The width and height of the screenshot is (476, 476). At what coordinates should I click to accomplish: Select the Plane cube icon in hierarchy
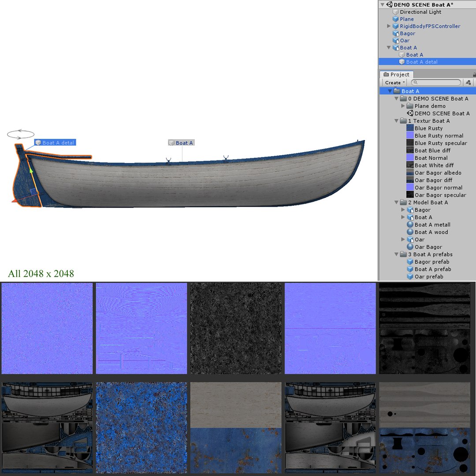pyautogui.click(x=395, y=19)
